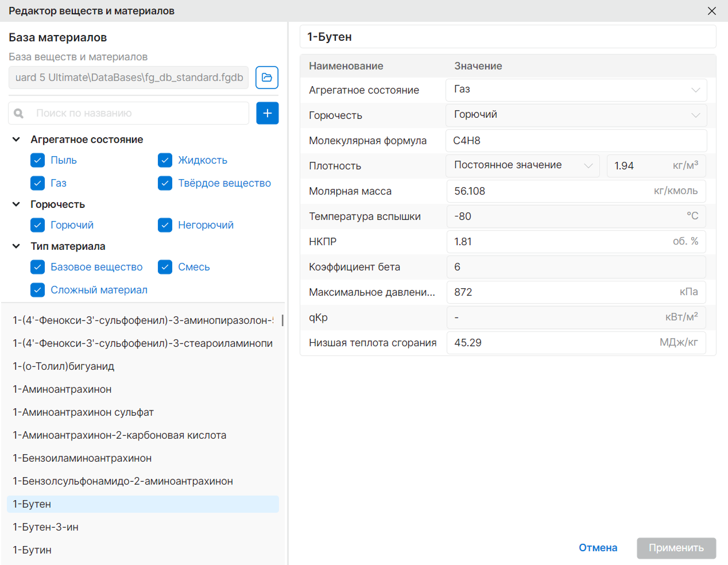Click the database path field fg_db_standard.fgdb

pos(129,78)
